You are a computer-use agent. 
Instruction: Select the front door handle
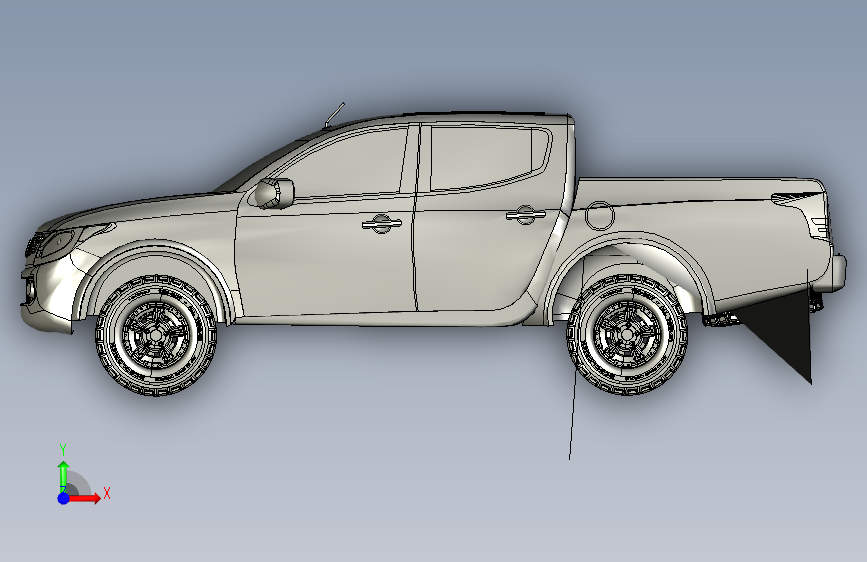381,223
